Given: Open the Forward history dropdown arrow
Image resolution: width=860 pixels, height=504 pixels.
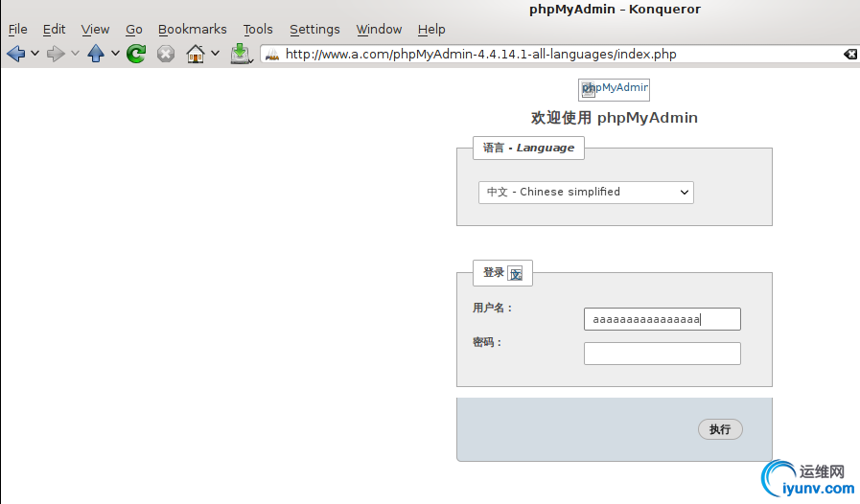Looking at the screenshot, I should click(x=75, y=54).
